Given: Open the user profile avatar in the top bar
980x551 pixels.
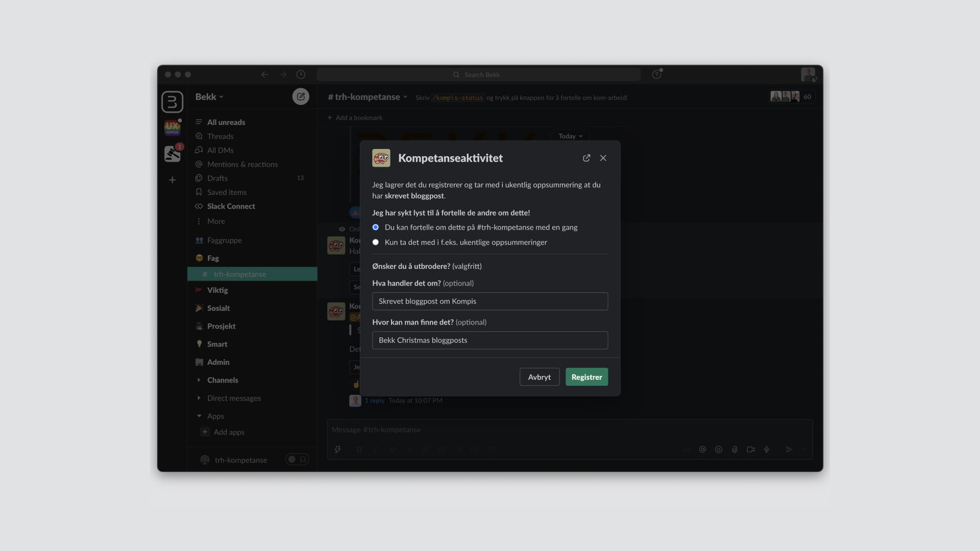Looking at the screenshot, I should tap(808, 74).
